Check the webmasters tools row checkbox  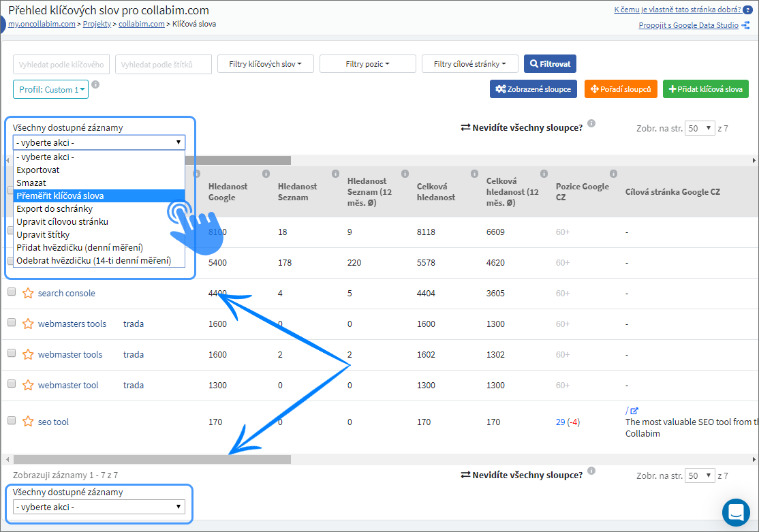point(12,322)
